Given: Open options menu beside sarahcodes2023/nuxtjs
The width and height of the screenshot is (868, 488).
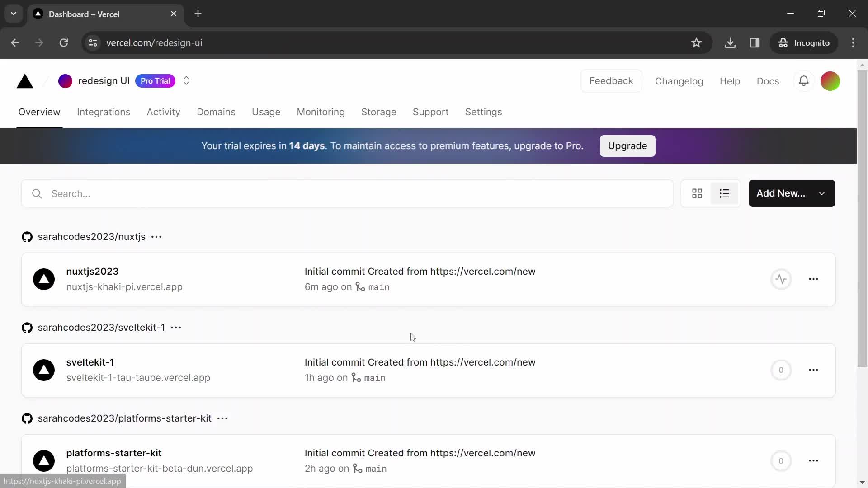Looking at the screenshot, I should [x=156, y=237].
